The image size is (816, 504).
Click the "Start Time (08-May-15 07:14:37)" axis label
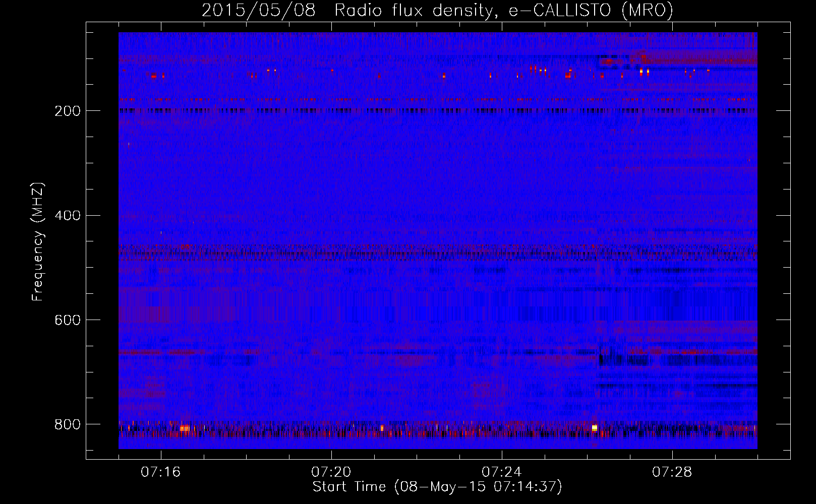pos(437,487)
